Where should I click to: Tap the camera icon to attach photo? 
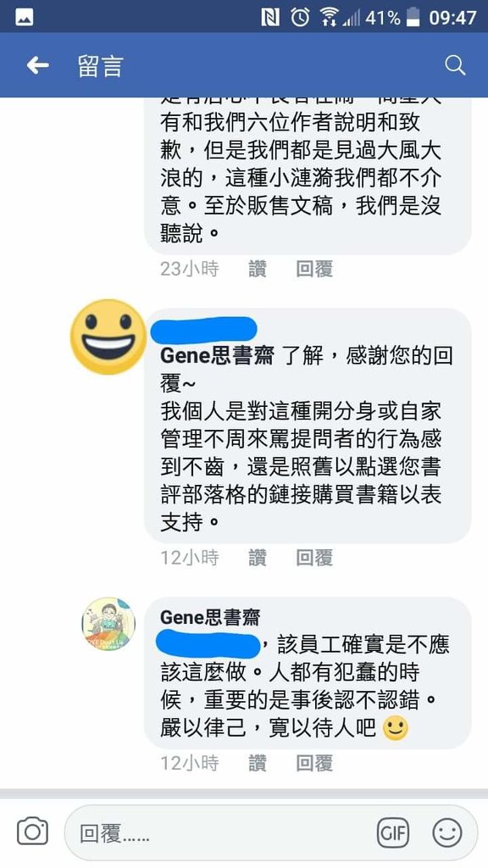33,832
